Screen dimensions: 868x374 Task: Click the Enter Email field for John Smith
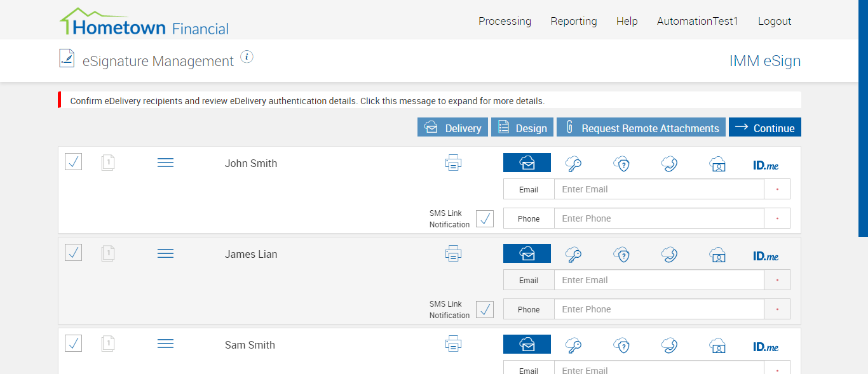pyautogui.click(x=658, y=189)
